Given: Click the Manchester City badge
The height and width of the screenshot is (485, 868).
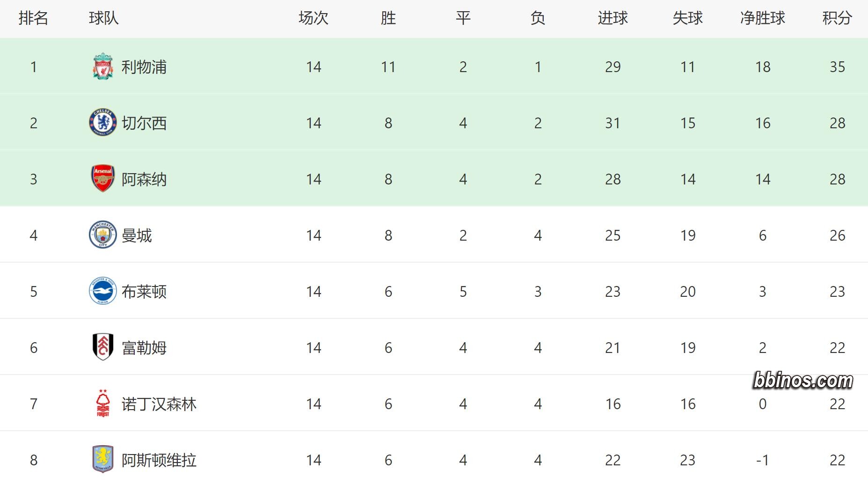Looking at the screenshot, I should (x=102, y=235).
